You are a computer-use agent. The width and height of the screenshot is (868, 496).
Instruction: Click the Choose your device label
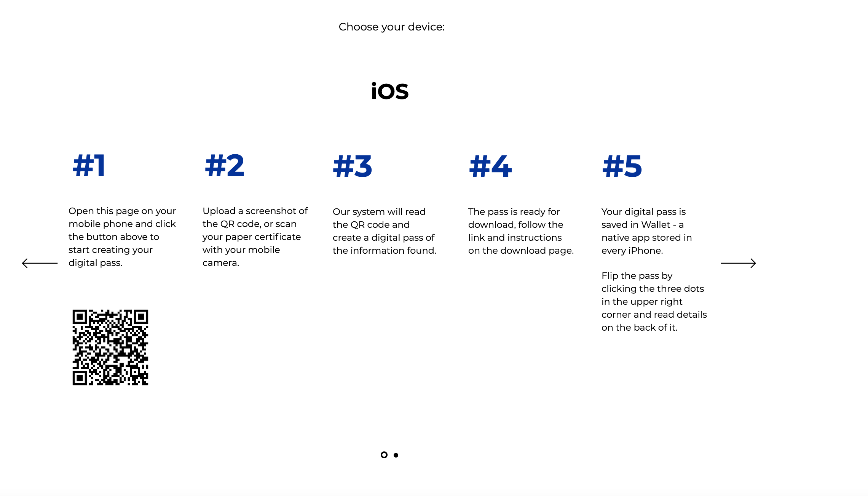point(391,26)
